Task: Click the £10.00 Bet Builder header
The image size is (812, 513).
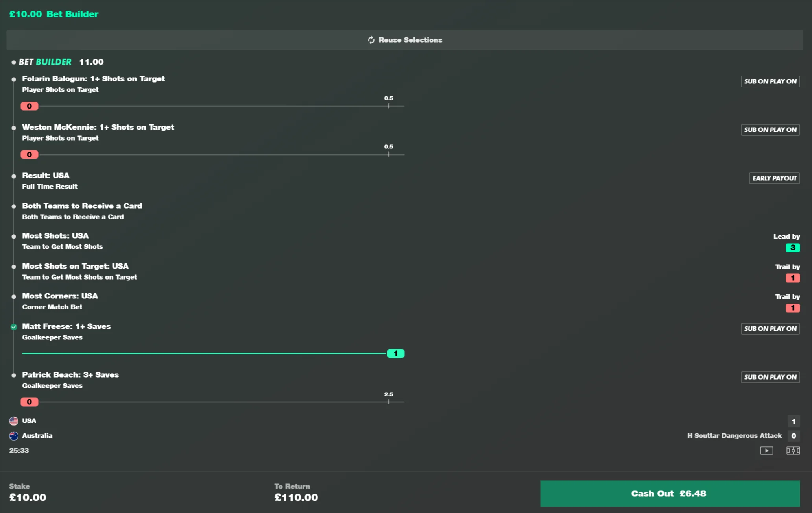Action: (54, 14)
